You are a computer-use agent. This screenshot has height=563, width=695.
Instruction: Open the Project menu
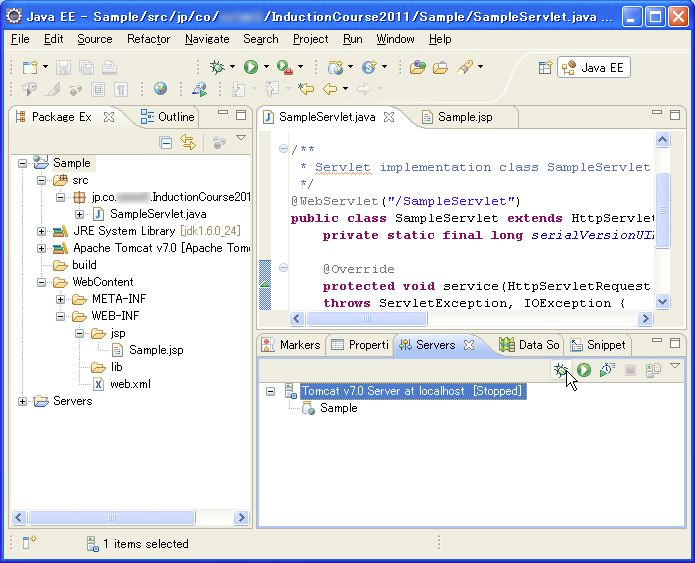pos(311,39)
